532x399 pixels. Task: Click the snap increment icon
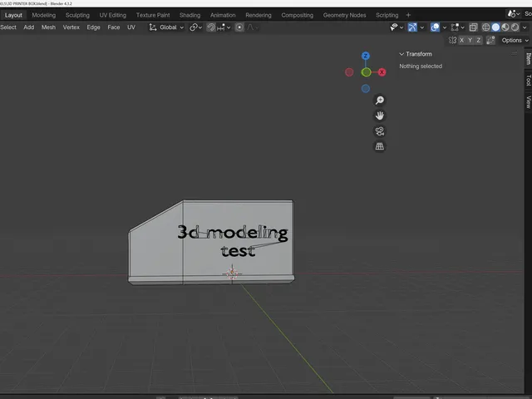click(x=220, y=27)
